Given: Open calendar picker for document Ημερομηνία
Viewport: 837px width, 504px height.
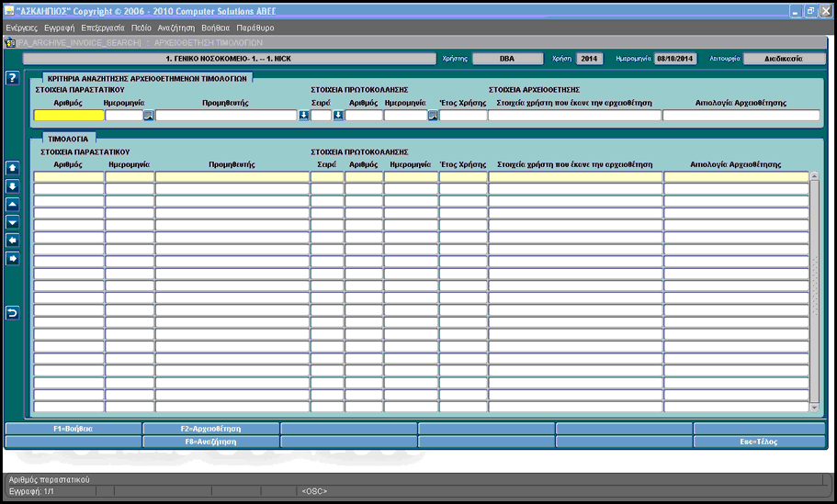Looking at the screenshot, I should [x=149, y=115].
